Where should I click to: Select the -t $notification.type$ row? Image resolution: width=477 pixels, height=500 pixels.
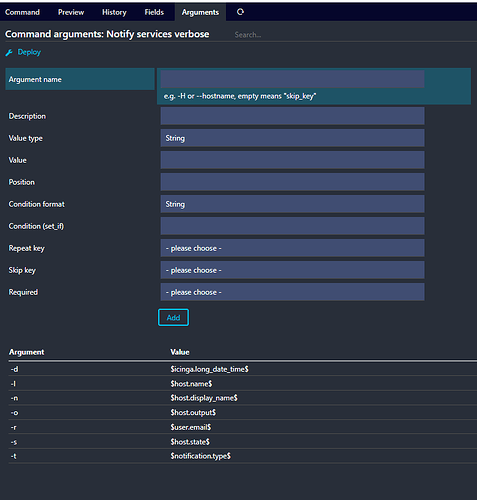pos(243,456)
